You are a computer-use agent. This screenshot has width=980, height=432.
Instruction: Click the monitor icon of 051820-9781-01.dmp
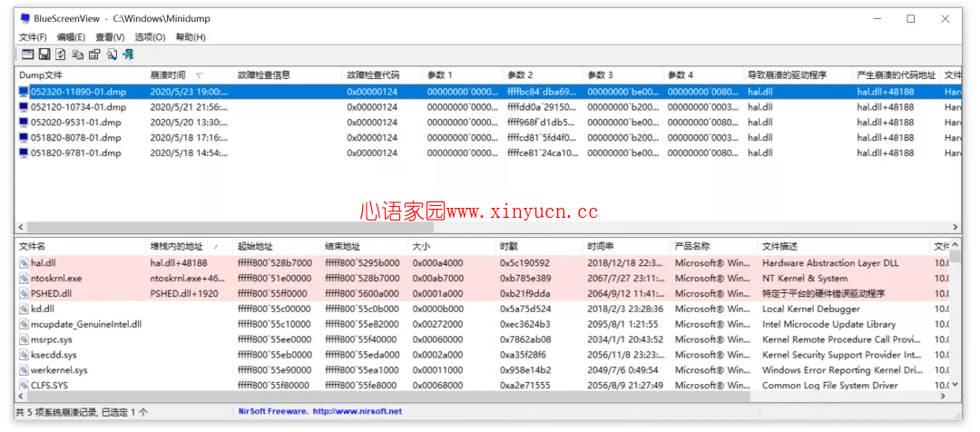(x=24, y=153)
